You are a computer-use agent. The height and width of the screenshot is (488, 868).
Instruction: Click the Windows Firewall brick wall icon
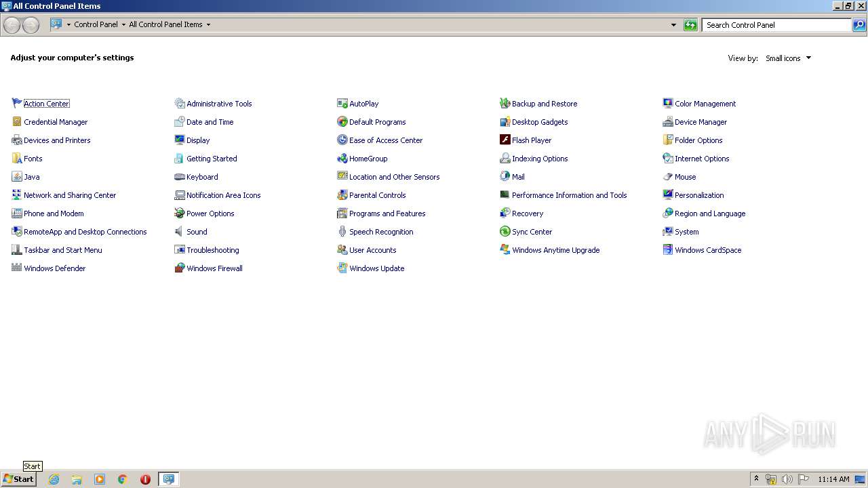click(x=180, y=268)
